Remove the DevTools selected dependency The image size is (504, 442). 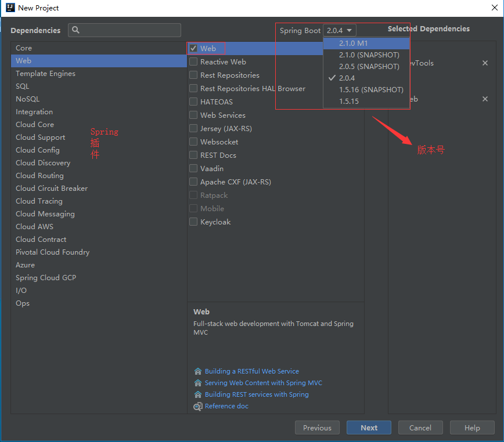(485, 63)
